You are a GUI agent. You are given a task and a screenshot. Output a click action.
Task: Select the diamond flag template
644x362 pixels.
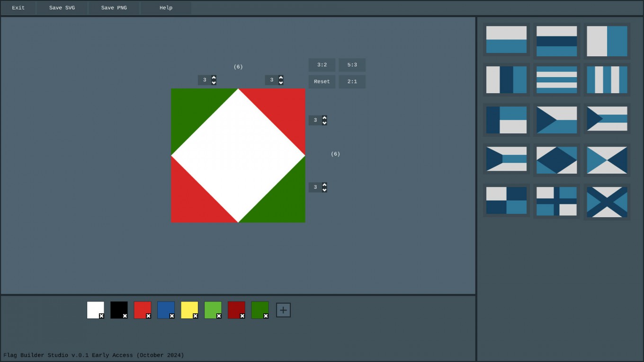556,160
